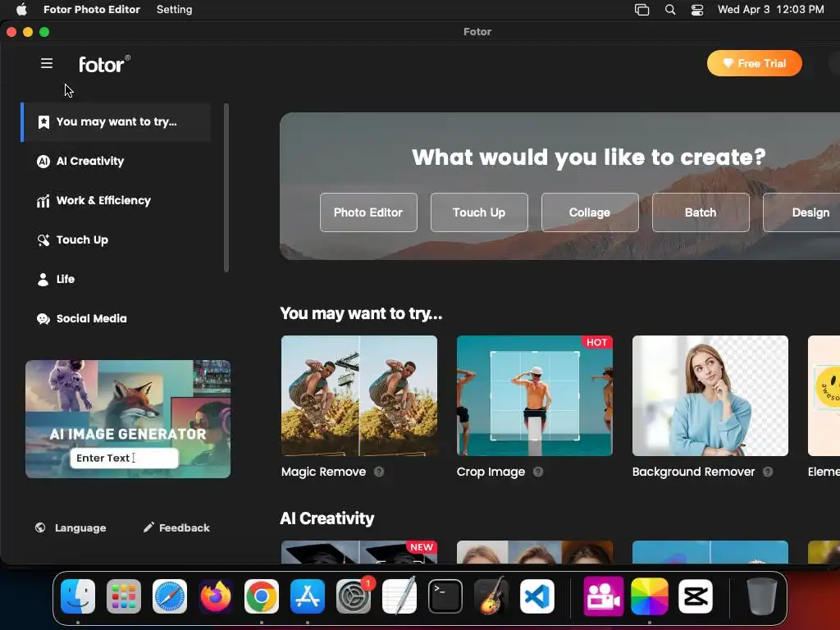Open Safari from the dock
840x630 pixels.
[170, 596]
